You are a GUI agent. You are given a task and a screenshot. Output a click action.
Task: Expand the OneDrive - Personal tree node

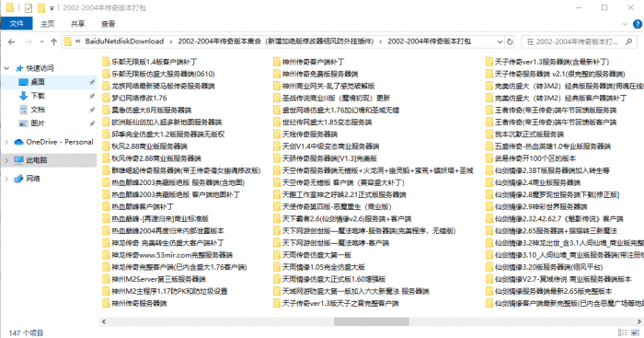click(7, 142)
